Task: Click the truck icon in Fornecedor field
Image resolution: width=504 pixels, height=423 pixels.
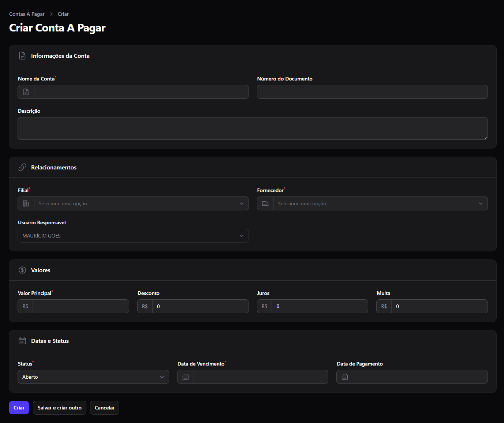Action: pyautogui.click(x=265, y=203)
